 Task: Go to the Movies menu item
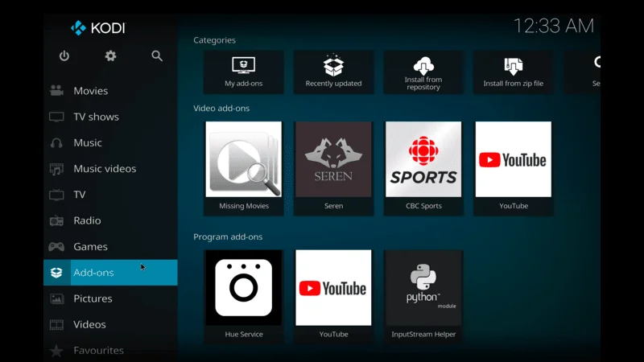click(110, 91)
